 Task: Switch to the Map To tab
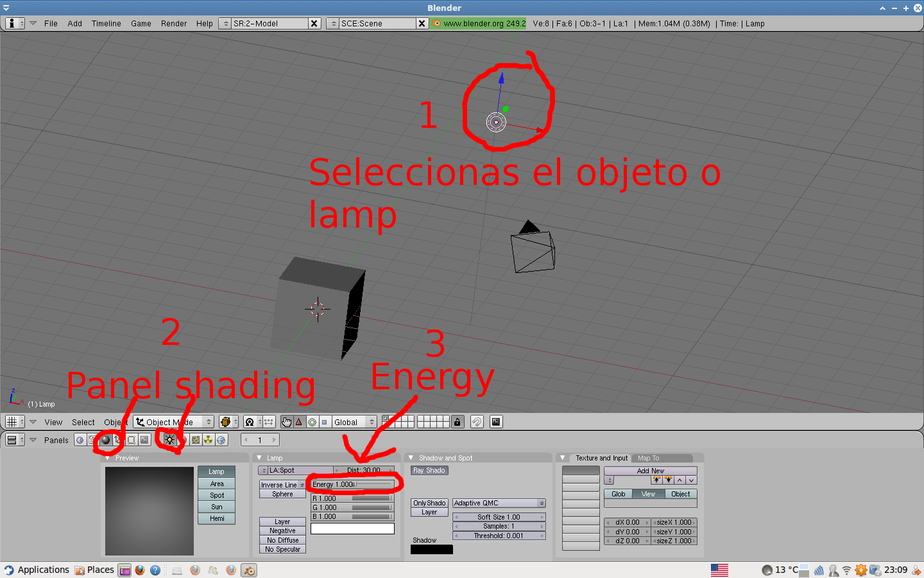tap(648, 458)
